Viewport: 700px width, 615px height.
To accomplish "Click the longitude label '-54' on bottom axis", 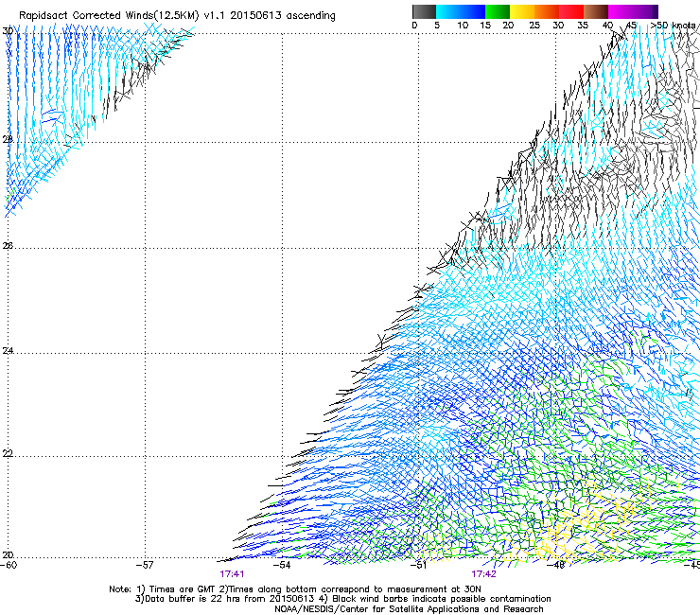I will [282, 565].
